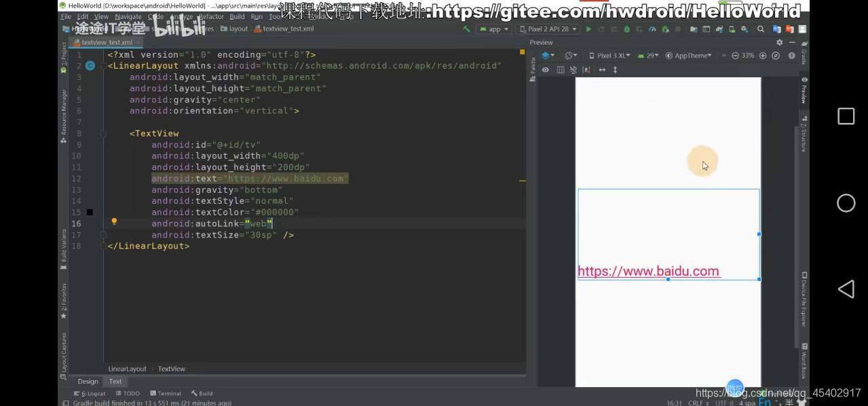Run the app with the green play icon
The height and width of the screenshot is (406, 868).
pyautogui.click(x=588, y=29)
